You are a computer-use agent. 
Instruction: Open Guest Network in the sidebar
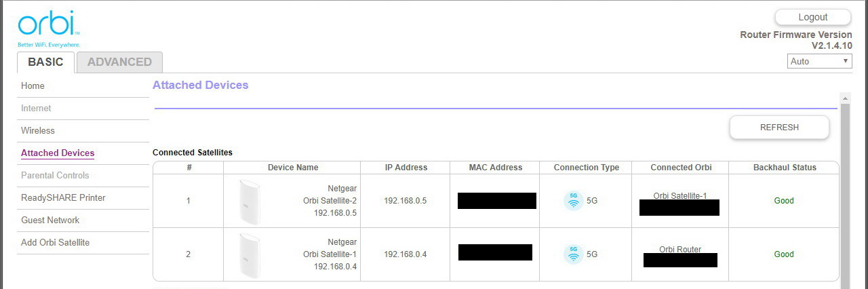(x=50, y=220)
